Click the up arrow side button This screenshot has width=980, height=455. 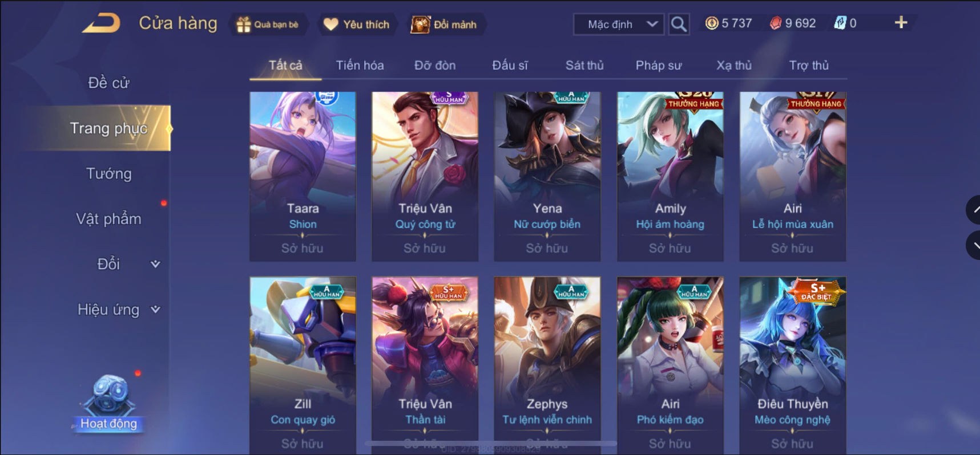(974, 210)
